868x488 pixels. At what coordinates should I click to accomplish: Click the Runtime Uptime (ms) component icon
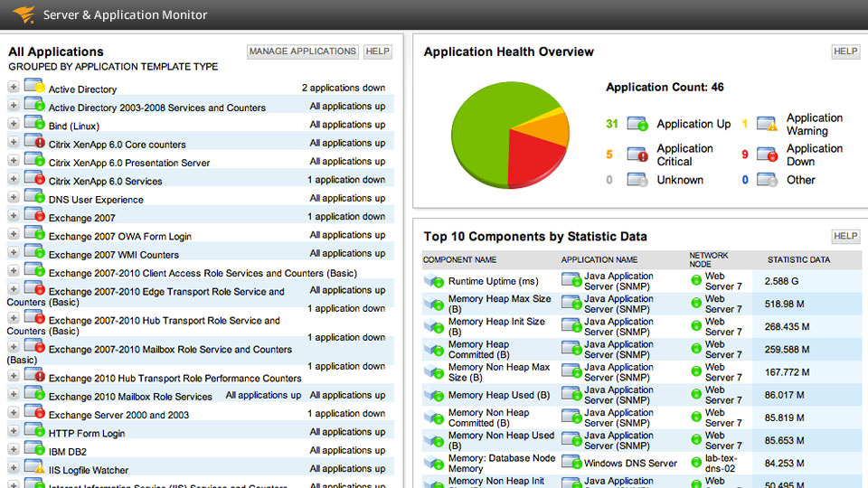pyautogui.click(x=433, y=280)
